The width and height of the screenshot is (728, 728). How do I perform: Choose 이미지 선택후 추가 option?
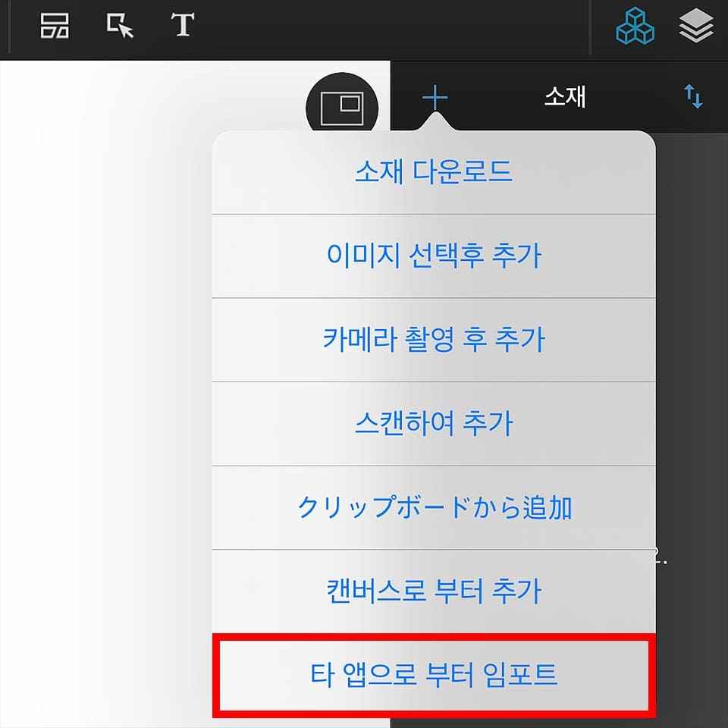click(x=434, y=256)
